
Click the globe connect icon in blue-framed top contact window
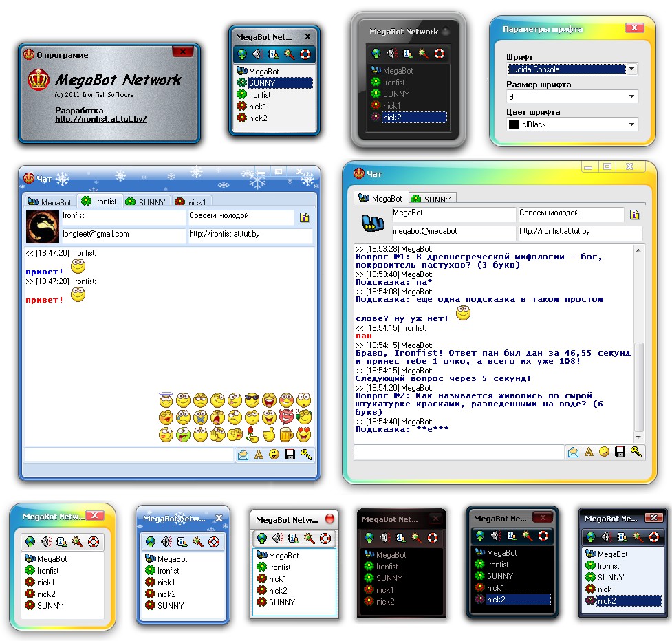click(242, 54)
